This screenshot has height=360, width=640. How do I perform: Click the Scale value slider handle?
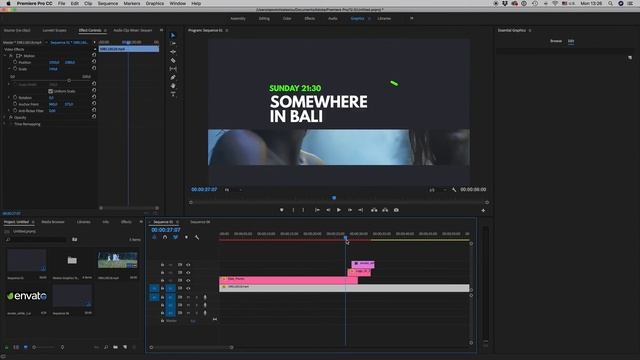(x=69, y=80)
